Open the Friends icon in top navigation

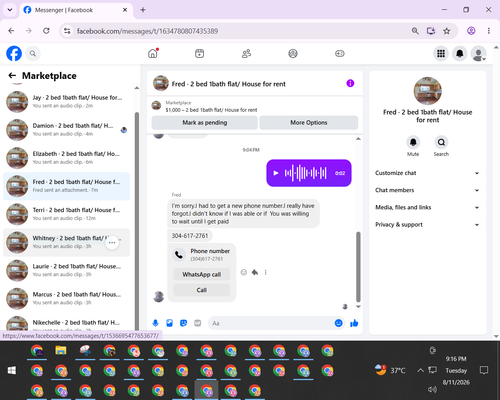[246, 53]
